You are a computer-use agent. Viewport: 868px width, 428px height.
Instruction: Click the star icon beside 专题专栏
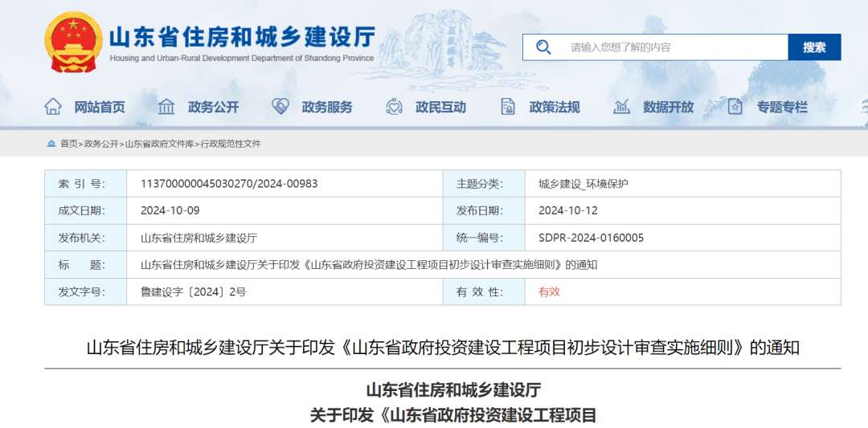pos(735,106)
